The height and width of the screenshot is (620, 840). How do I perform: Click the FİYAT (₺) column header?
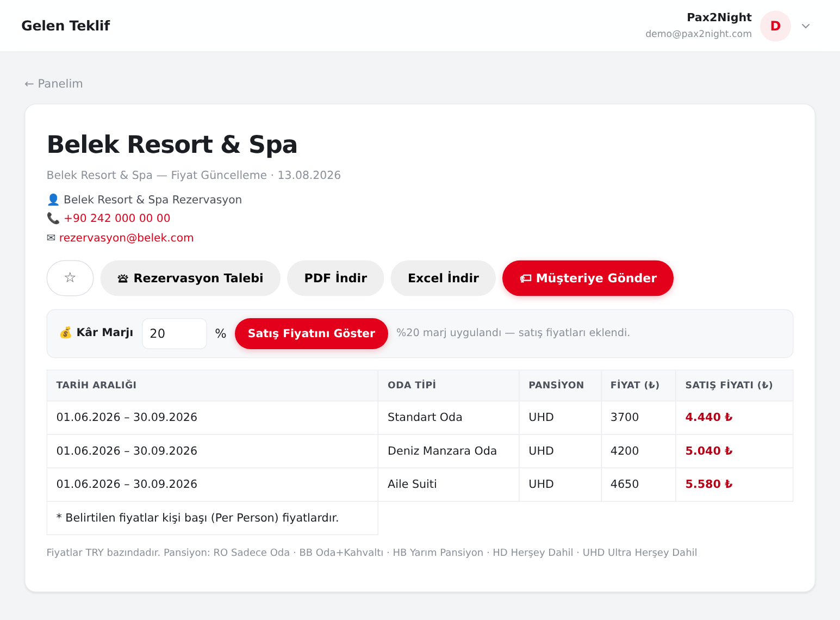638,385
